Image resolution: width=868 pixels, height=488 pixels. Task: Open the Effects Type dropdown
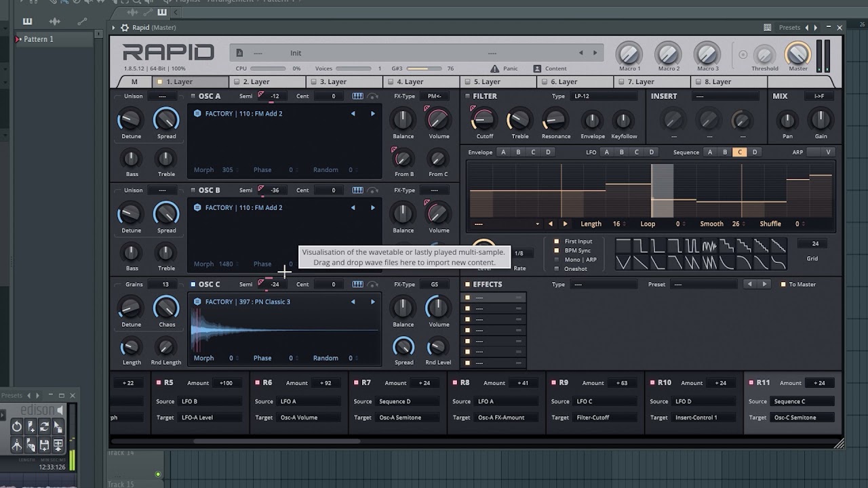pyautogui.click(x=604, y=285)
